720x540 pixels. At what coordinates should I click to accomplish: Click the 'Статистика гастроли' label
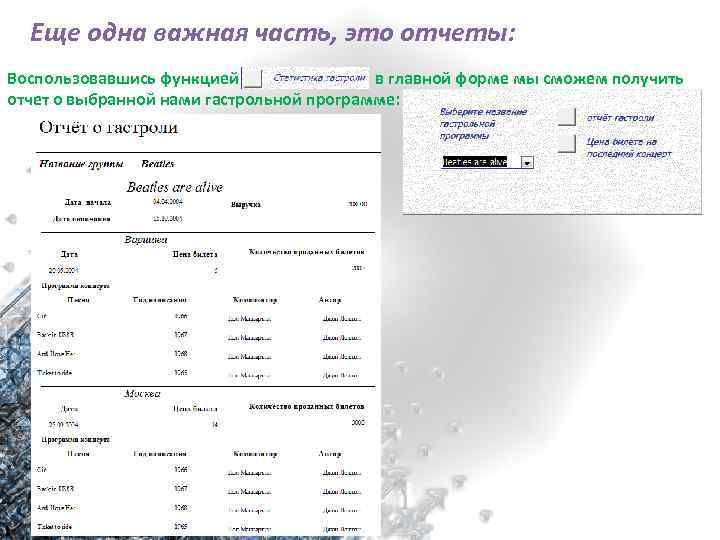pyautogui.click(x=319, y=78)
